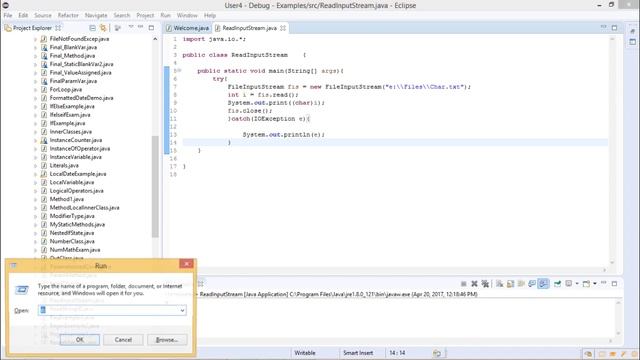Click the 14 : 14 cursor position status

click(x=397, y=353)
